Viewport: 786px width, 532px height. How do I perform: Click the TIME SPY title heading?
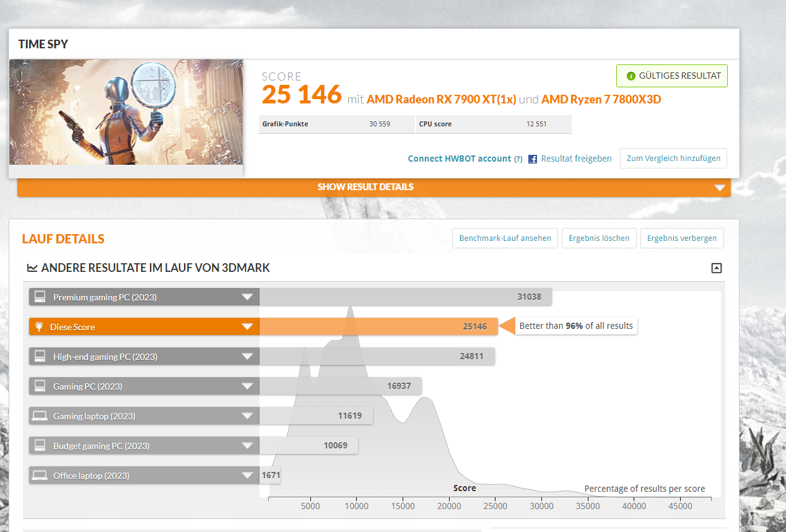[43, 44]
